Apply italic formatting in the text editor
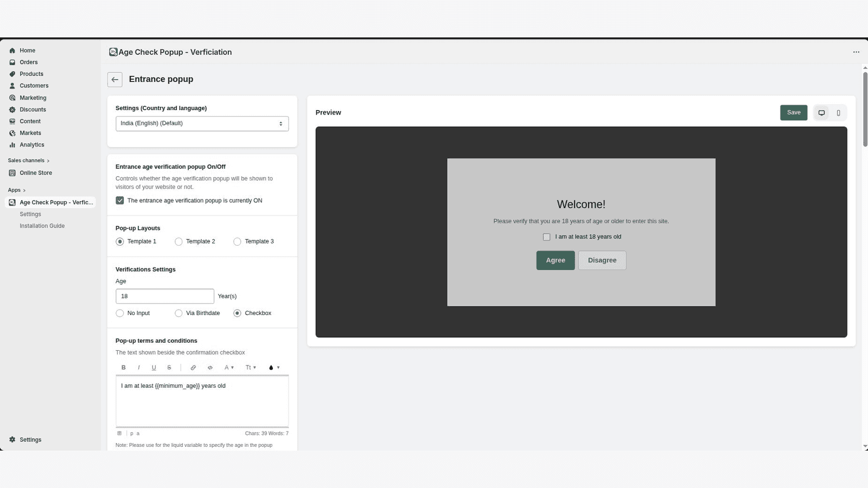 (x=138, y=367)
